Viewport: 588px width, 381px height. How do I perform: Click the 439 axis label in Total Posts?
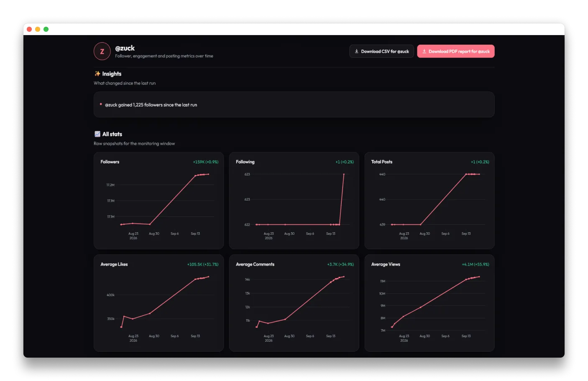point(383,225)
